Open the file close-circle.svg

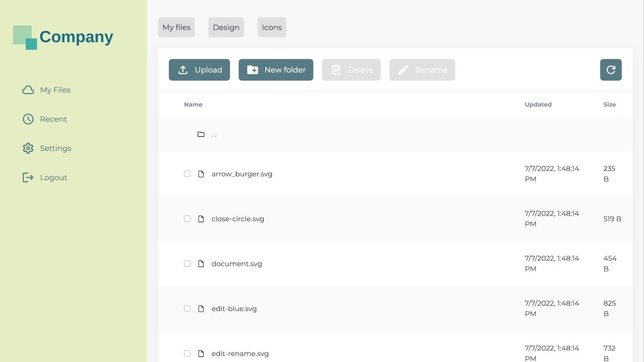tap(238, 219)
